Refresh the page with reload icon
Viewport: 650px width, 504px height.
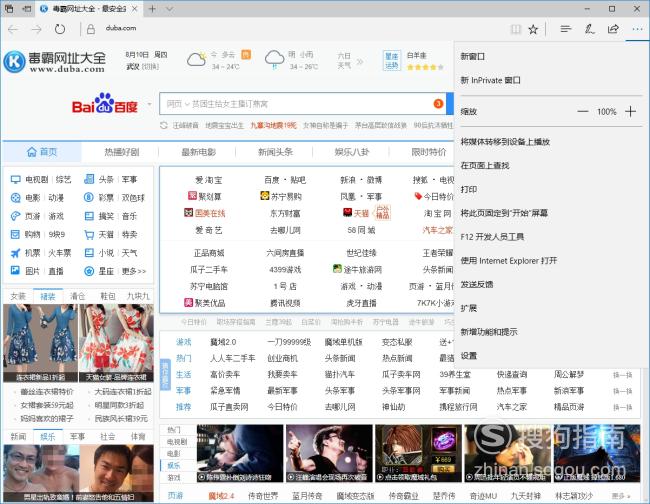60,29
